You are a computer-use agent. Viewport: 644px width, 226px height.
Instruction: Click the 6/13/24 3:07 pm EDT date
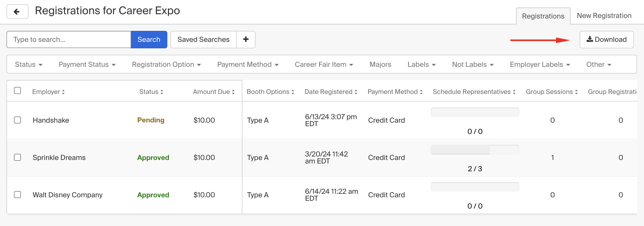pos(331,120)
